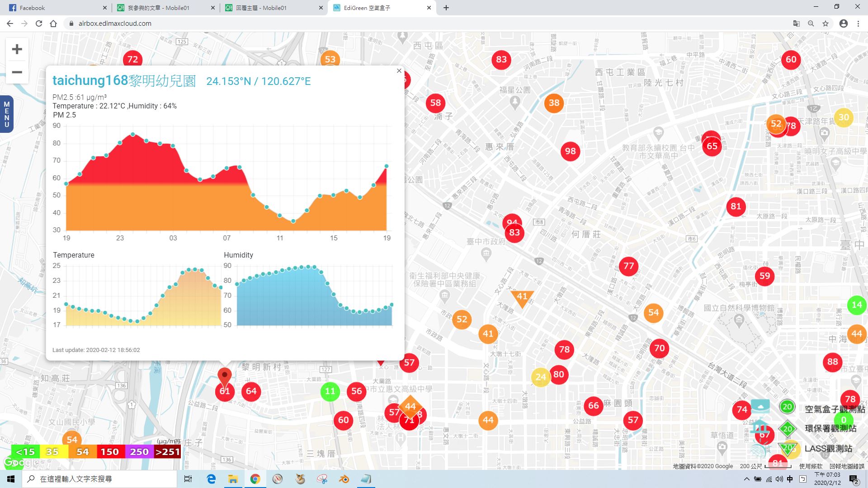Open File Explorer from taskbar
Screen dimensions: 868x488
pos(233,479)
